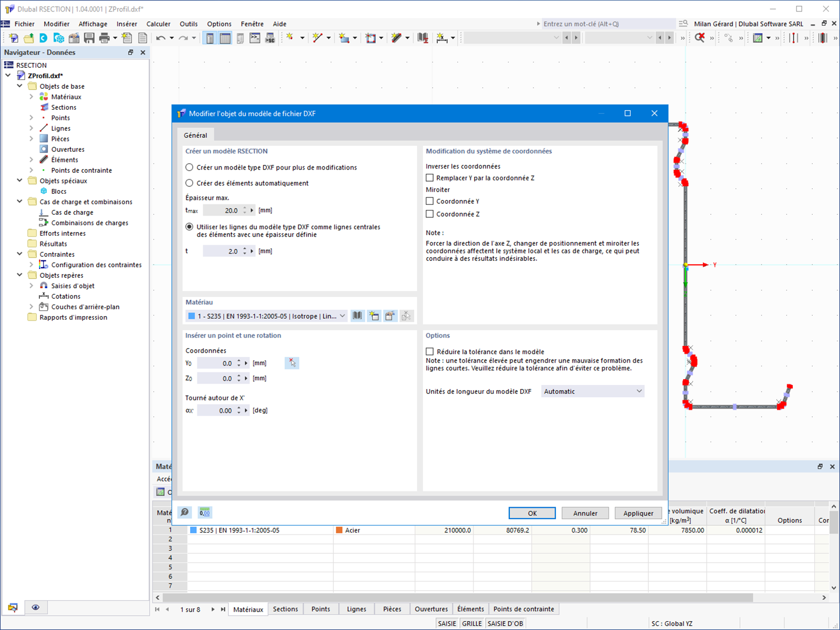Open the Calculer menu
840x630 pixels.
click(158, 24)
